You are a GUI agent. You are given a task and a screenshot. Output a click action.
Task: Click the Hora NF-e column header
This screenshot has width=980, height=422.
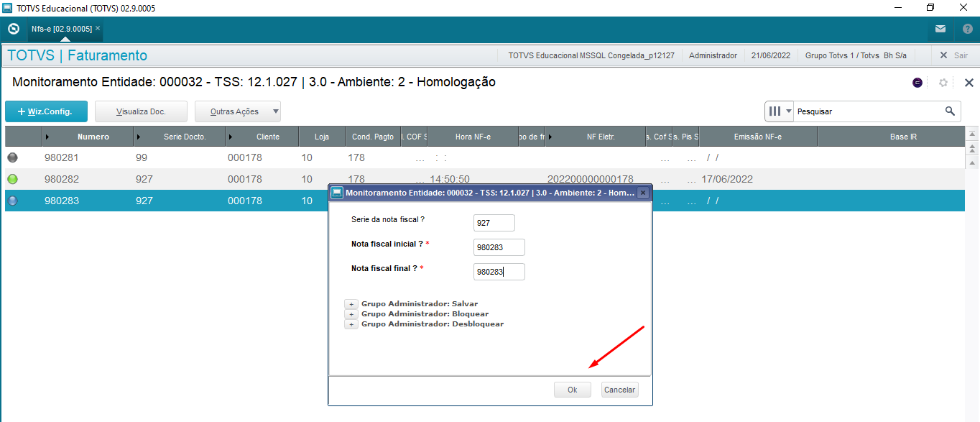point(473,137)
